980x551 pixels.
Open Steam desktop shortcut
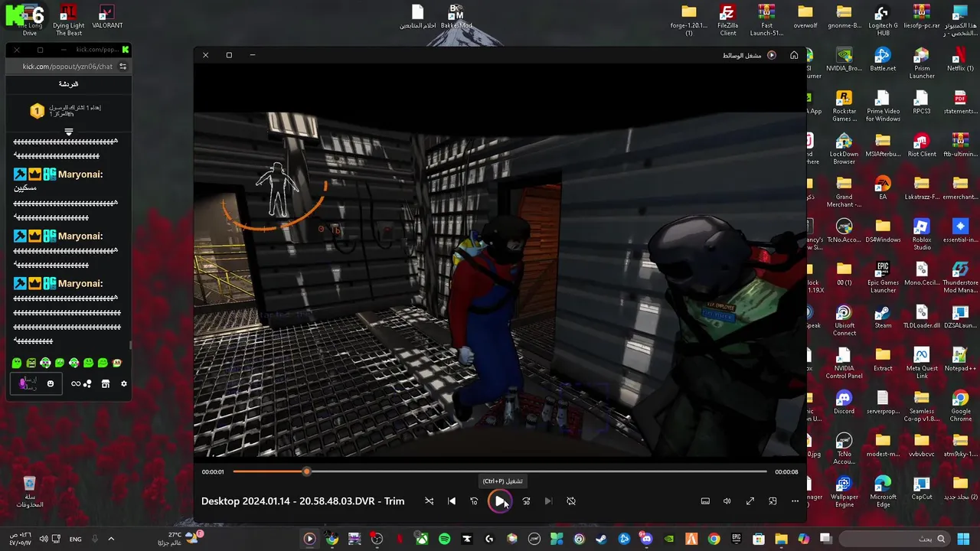[883, 317]
